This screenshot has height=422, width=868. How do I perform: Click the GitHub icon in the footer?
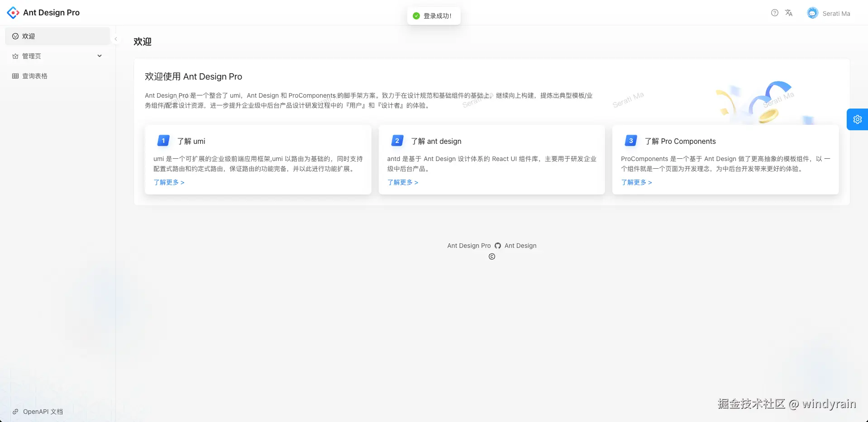498,246
